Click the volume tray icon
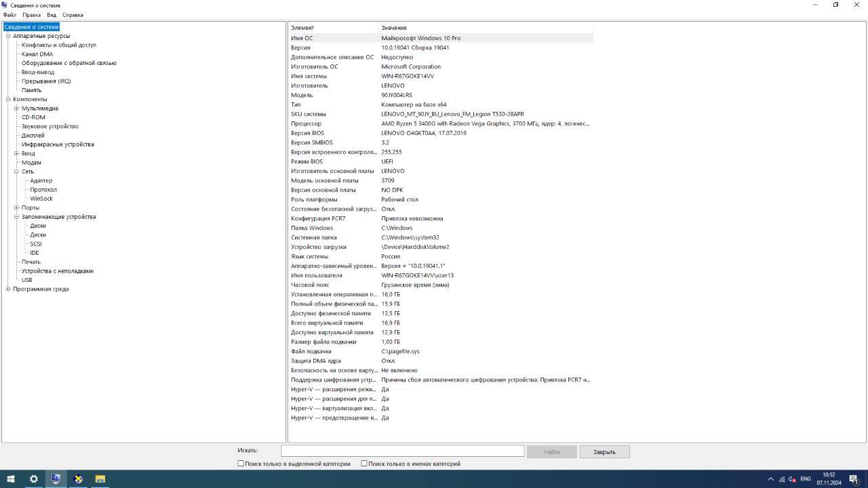This screenshot has height=488, width=868. (x=792, y=479)
